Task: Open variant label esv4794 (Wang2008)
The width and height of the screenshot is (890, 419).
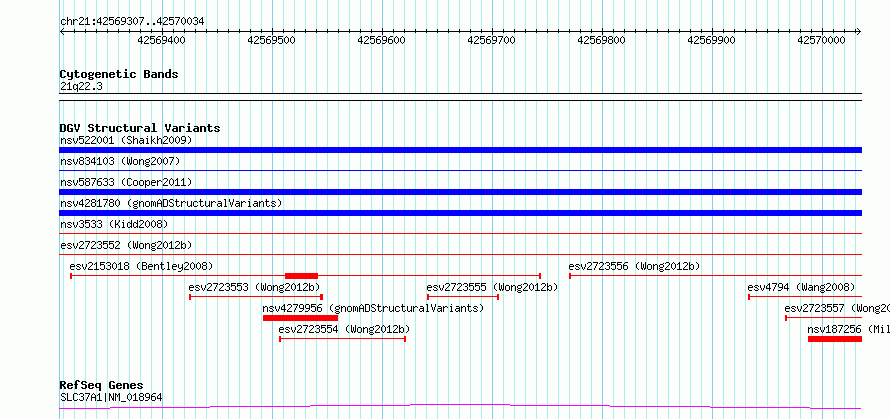Action: [801, 287]
